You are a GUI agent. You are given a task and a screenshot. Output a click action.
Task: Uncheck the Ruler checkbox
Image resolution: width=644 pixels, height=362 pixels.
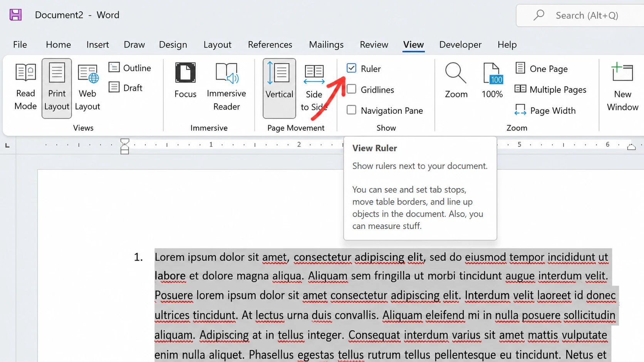pyautogui.click(x=351, y=68)
